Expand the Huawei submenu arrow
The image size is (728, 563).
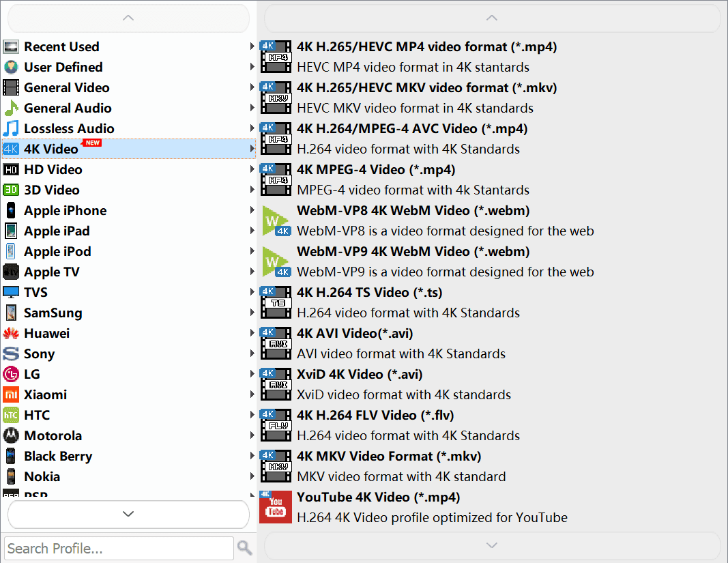252,332
